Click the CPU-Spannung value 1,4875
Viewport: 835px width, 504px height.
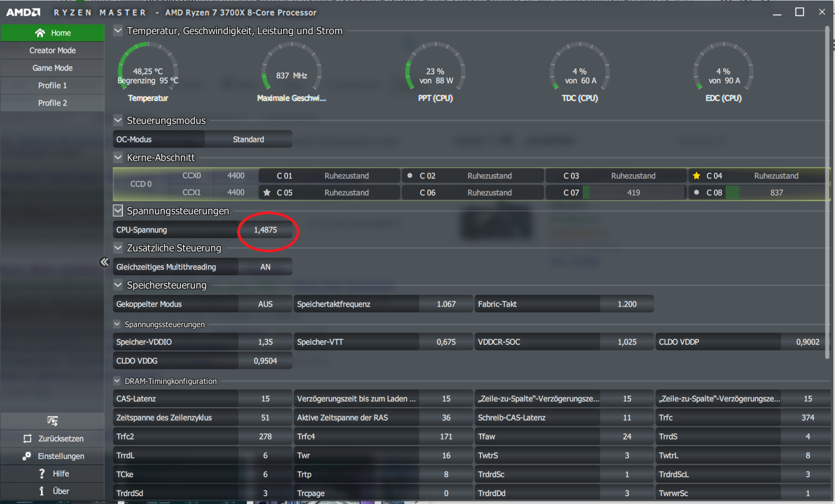[x=265, y=230]
